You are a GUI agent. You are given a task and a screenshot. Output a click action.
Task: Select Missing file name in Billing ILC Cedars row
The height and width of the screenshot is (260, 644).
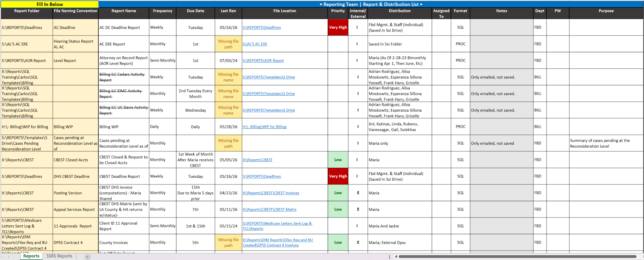[x=228, y=77]
